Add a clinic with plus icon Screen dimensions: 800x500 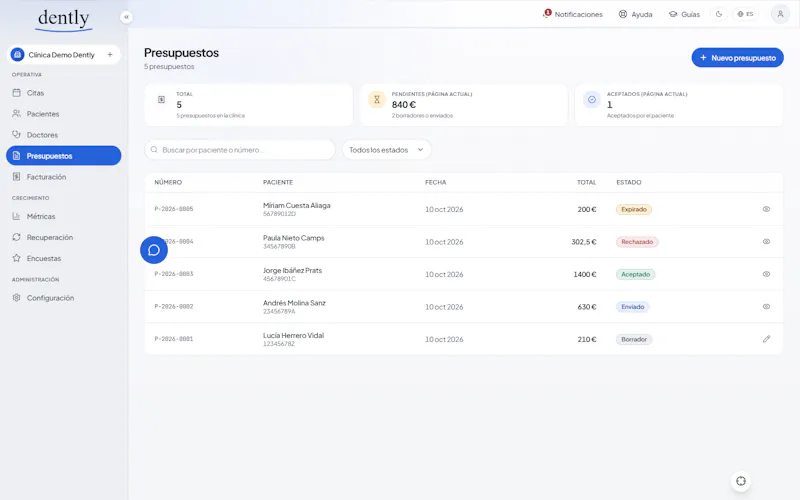(x=110, y=55)
